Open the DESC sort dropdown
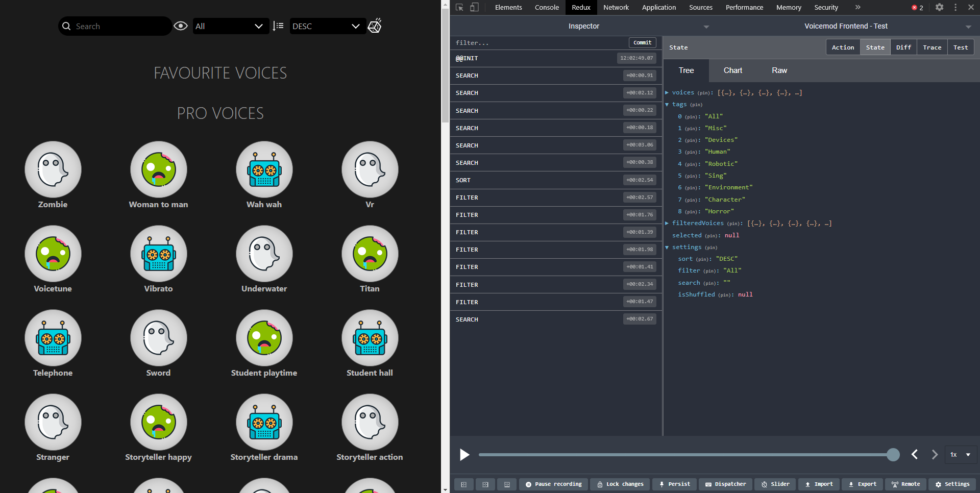The height and width of the screenshot is (493, 980). (328, 26)
